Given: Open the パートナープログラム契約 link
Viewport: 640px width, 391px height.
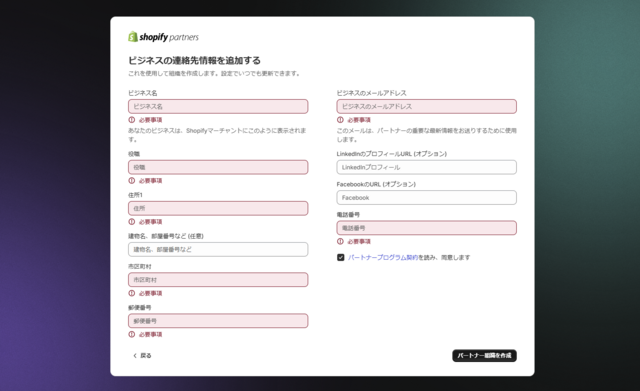Looking at the screenshot, I should coord(383,257).
